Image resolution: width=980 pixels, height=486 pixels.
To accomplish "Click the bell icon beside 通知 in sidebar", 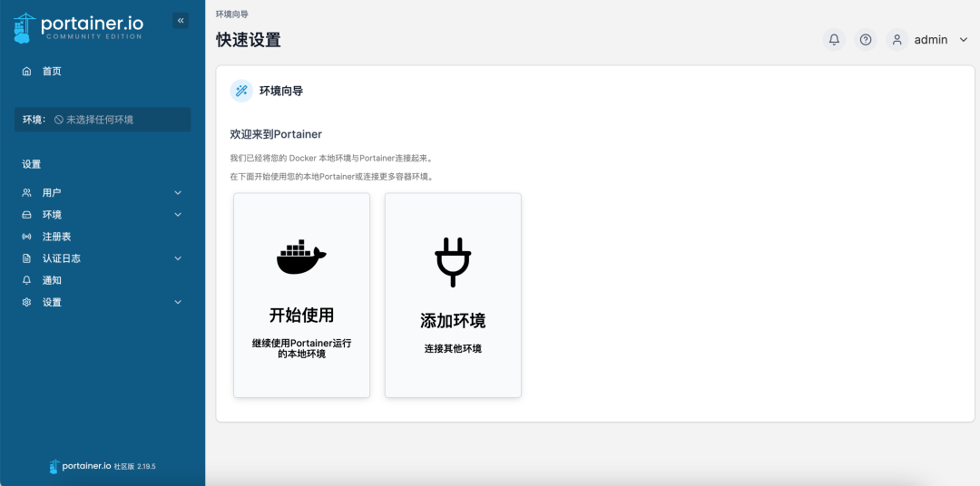I will (27, 280).
